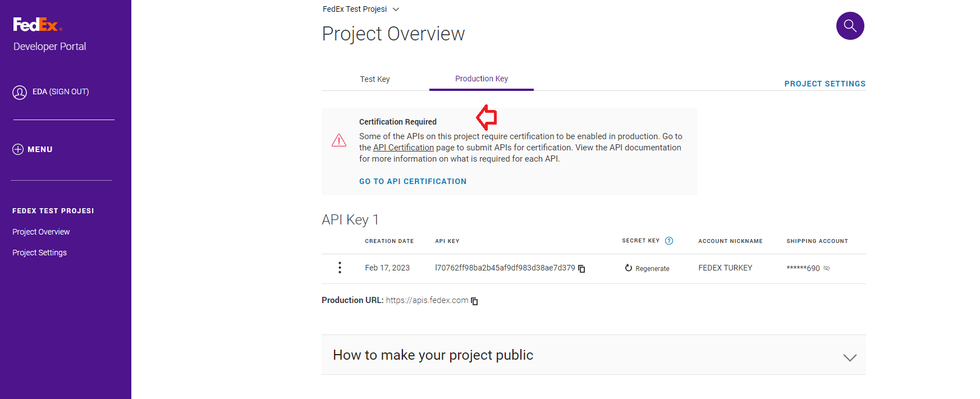Sign out via EDA (SIGN OUT)
980x399 pixels.
coord(61,91)
